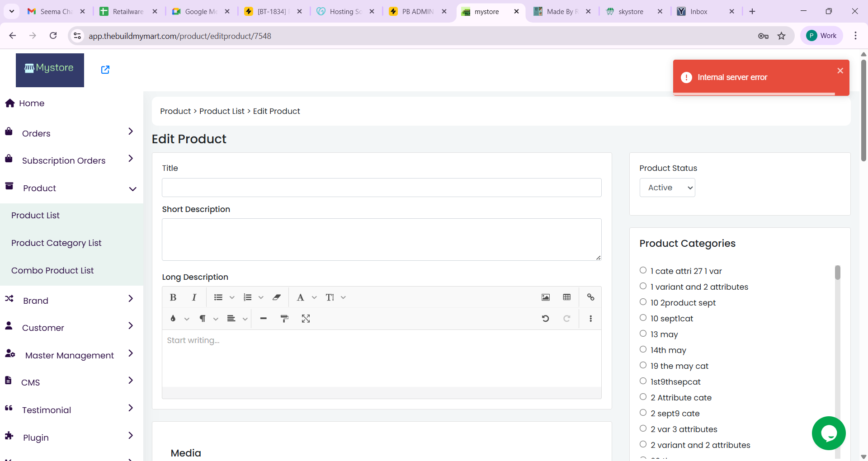Screen dimensions: 868x461
Task: Insert horizontal line in editor
Action: (264, 319)
